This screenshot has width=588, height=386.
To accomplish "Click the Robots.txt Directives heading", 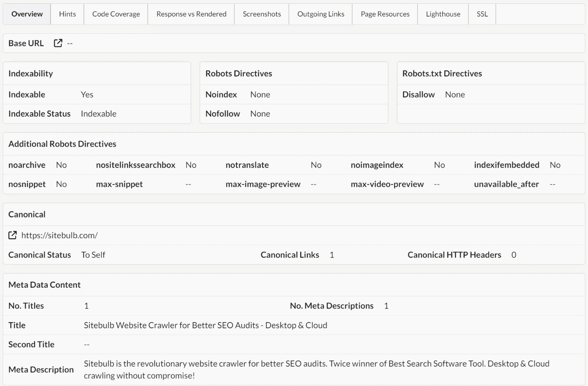I will point(442,73).
